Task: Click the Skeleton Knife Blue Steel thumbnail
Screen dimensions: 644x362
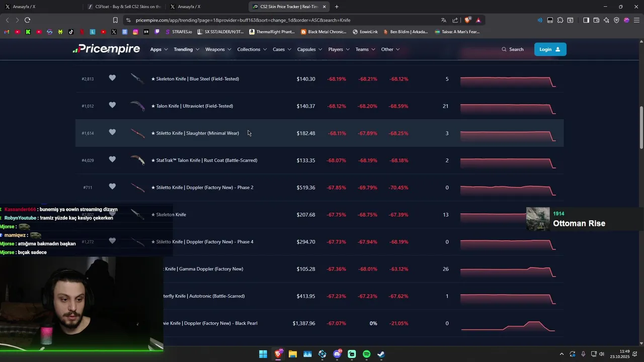Action: 137,78
